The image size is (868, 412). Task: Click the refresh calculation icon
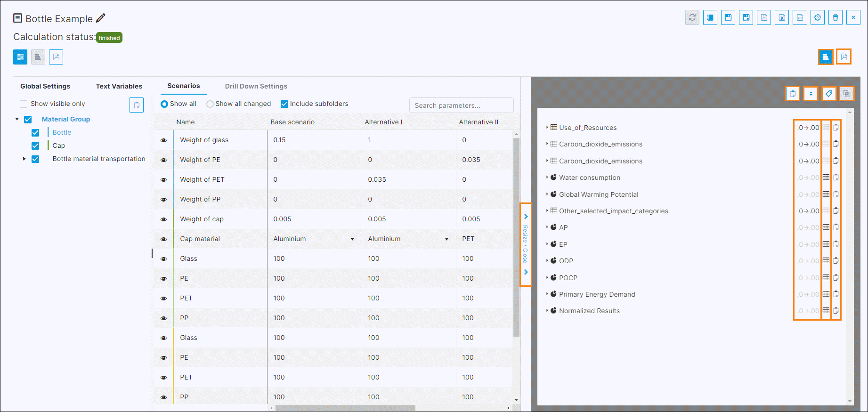tap(692, 17)
